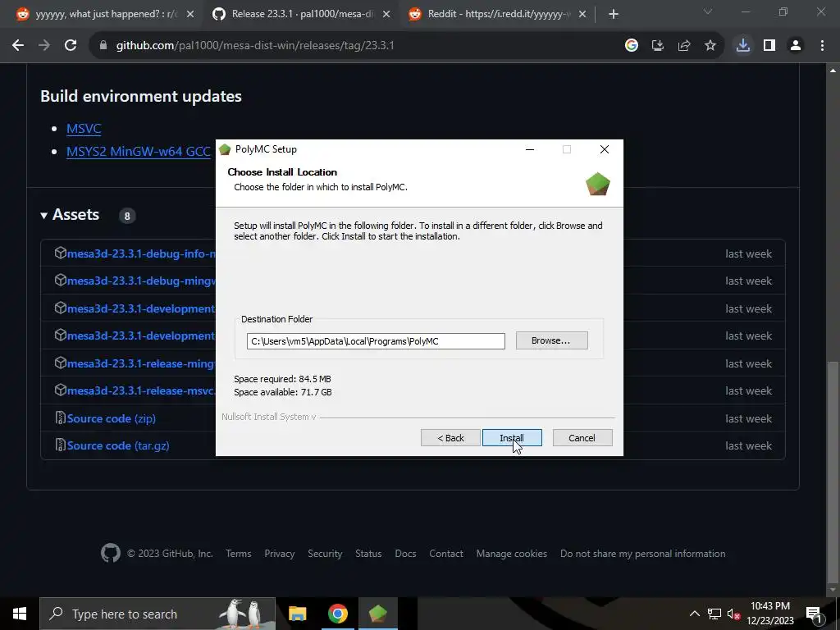Image resolution: width=840 pixels, height=630 pixels.
Task: Open File Explorer from taskbar
Action: 297,614
